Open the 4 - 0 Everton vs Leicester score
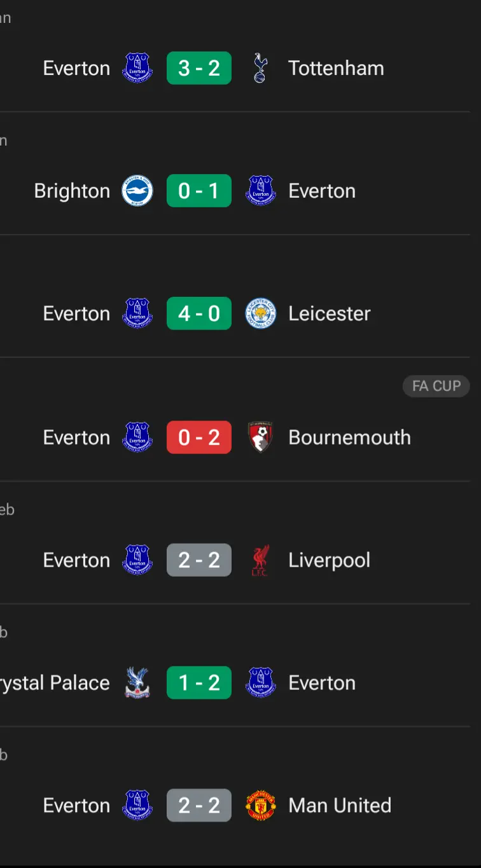The width and height of the screenshot is (481, 868). pos(199,313)
